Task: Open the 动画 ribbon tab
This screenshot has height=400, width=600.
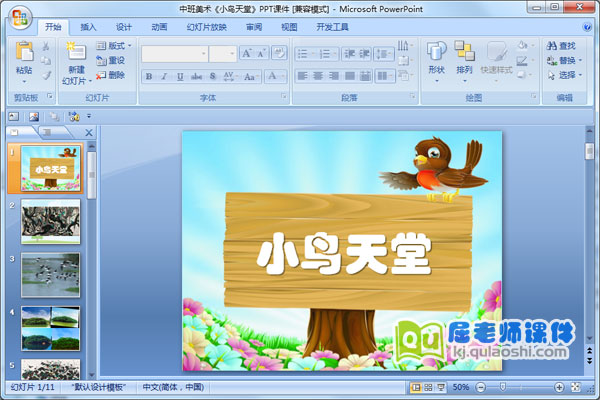Action: 159,27
